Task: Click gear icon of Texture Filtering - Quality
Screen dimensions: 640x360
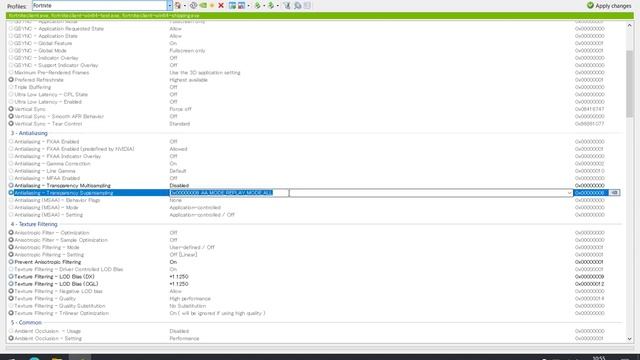Action: (x=11, y=298)
